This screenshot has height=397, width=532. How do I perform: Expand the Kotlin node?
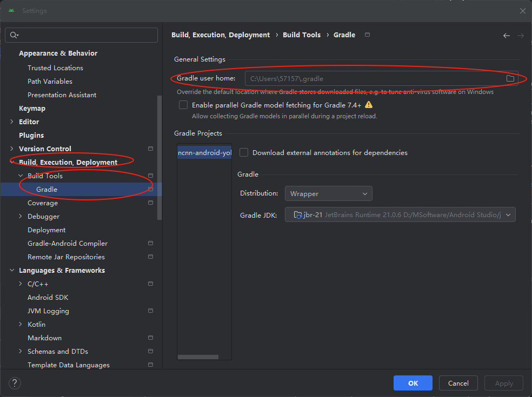point(21,324)
